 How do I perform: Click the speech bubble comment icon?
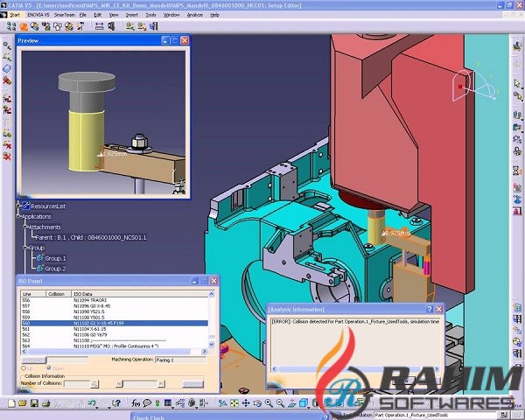[x=147, y=402]
